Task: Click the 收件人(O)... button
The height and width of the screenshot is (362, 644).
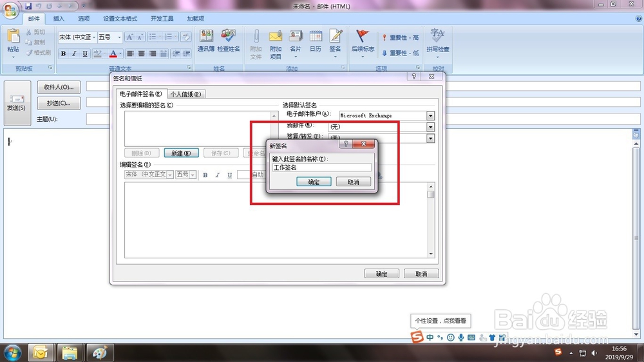Action: 59,87
